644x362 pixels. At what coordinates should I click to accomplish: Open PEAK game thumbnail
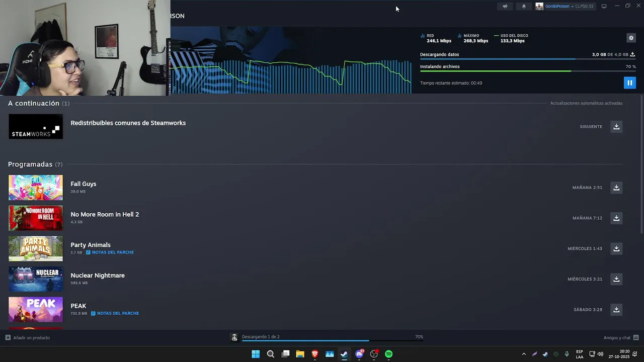36,309
